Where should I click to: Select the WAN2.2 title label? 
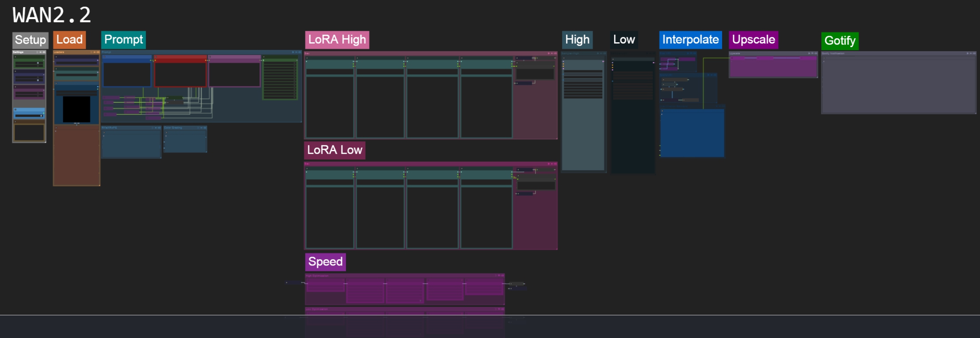tap(52, 16)
